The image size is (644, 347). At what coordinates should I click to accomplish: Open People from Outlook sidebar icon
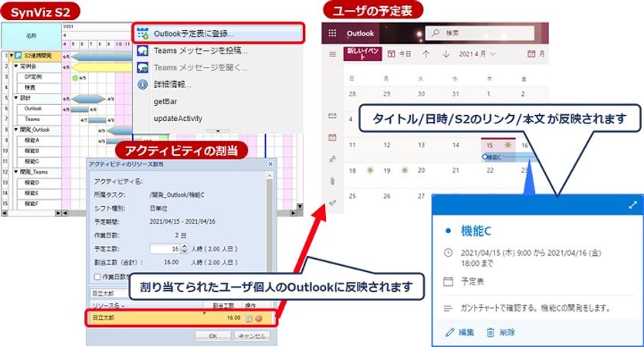pos(333,159)
